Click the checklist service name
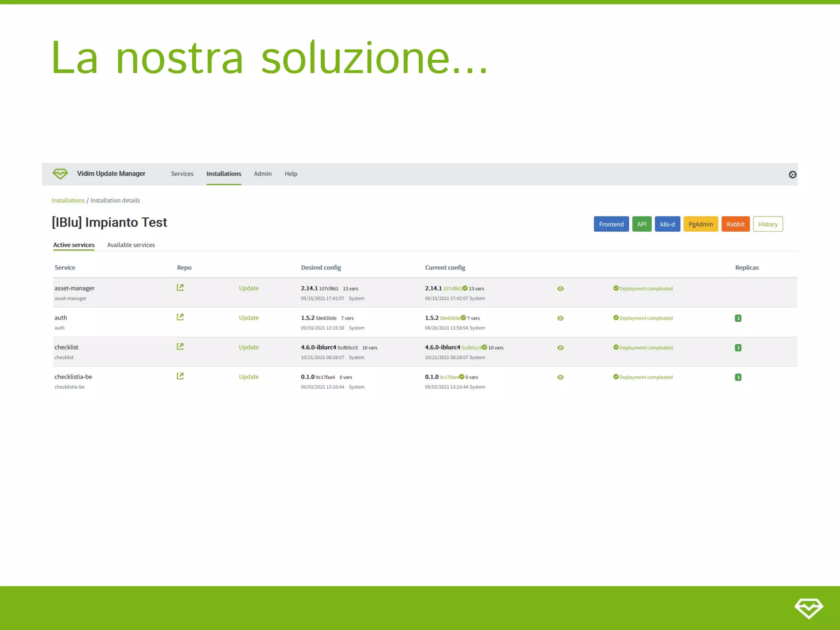 pyautogui.click(x=66, y=347)
